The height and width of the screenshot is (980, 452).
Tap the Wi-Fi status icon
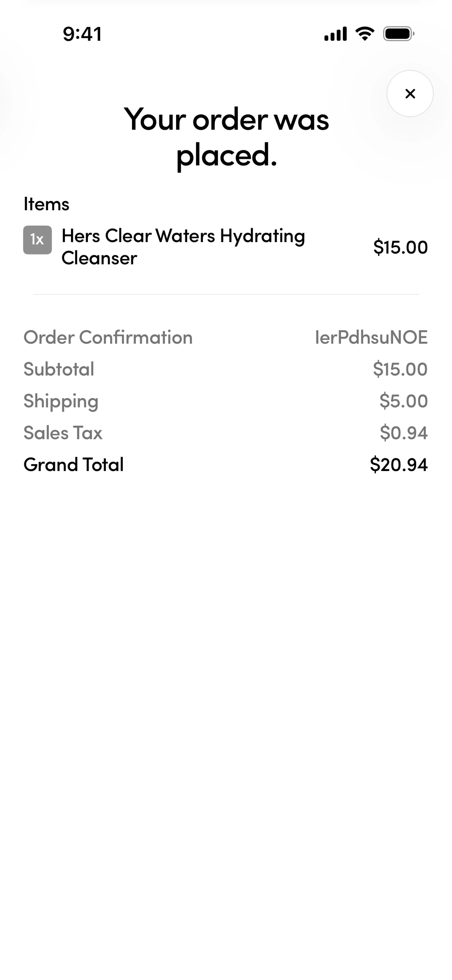[x=364, y=34]
